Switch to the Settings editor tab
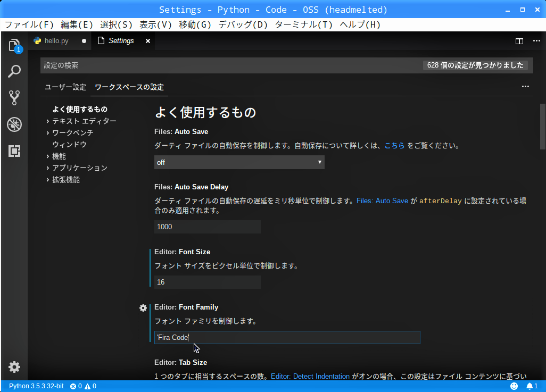Viewport: 546px width, 392px height. [121, 41]
